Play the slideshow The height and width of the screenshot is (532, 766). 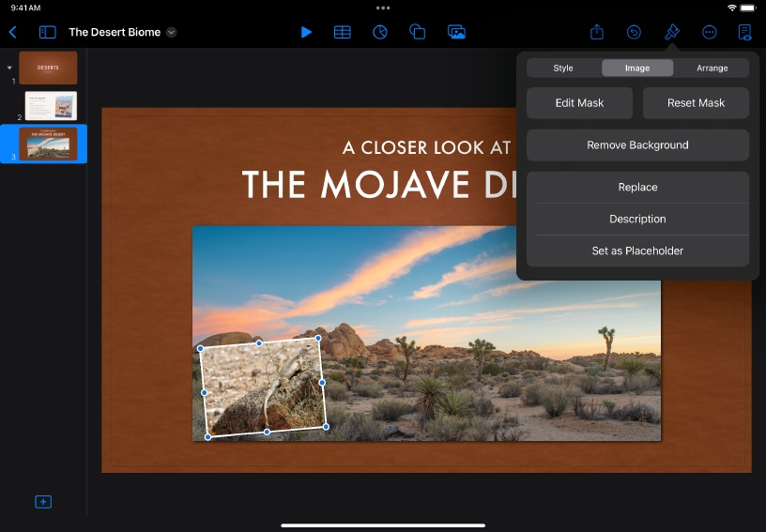[x=306, y=32]
